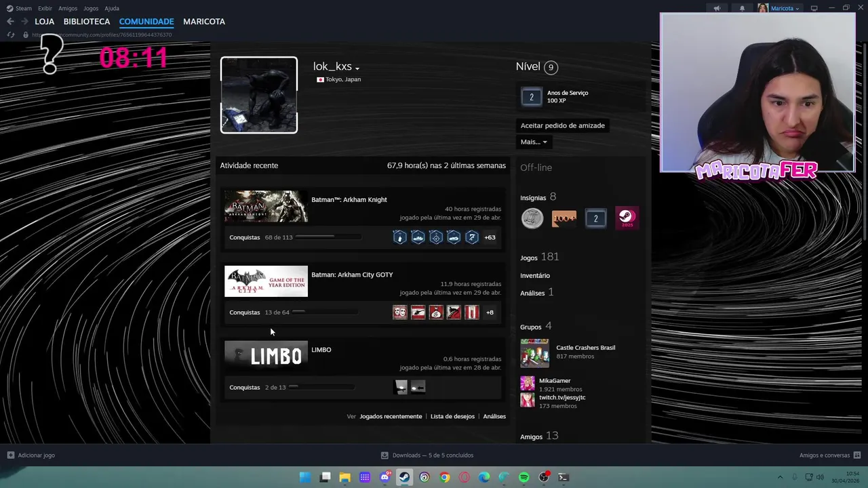Open the notifications bell
The image size is (868, 488).
point(742,8)
